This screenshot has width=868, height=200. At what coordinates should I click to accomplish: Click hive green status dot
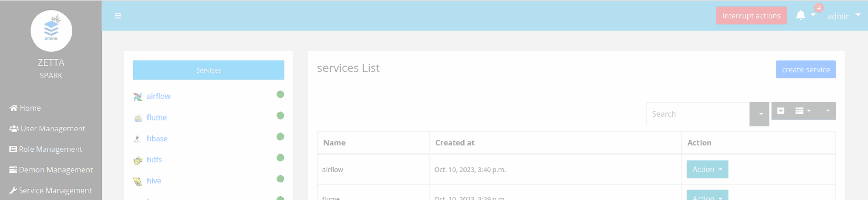[280, 179]
